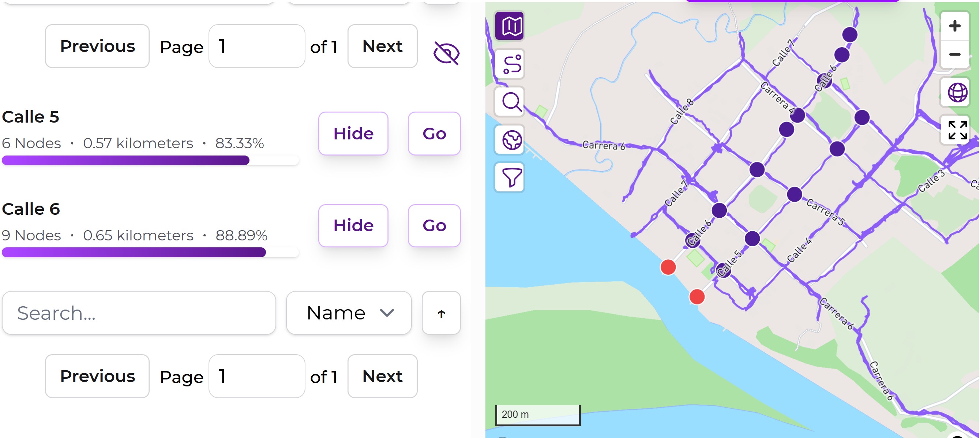Click Go for Calle 5

[x=434, y=134]
